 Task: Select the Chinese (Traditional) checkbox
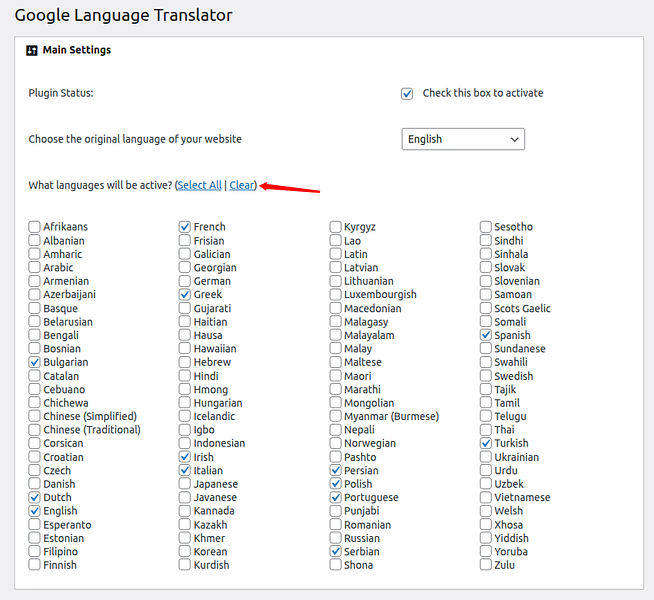[34, 429]
